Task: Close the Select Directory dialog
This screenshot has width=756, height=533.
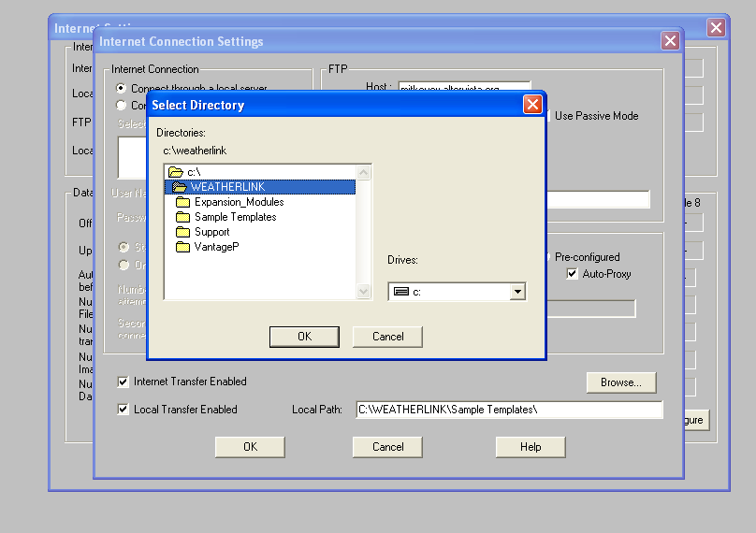Action: (x=532, y=105)
